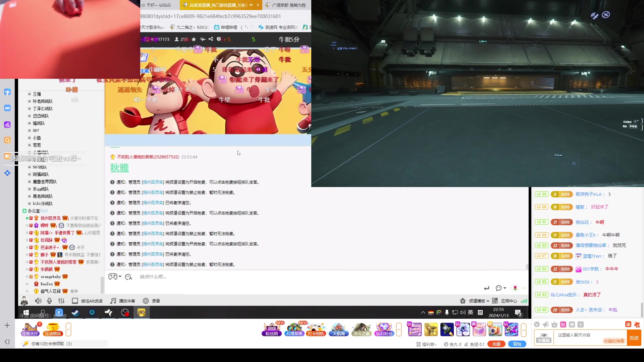The width and height of the screenshot is (644, 362).
Task: Click the 播放伴奏 music note icon
Action: click(x=113, y=301)
